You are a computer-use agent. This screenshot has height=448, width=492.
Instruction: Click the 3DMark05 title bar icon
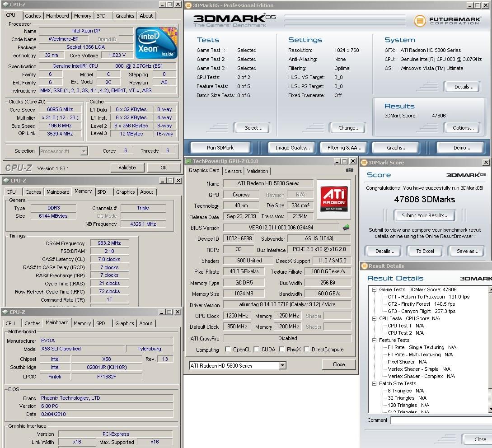coord(188,5)
